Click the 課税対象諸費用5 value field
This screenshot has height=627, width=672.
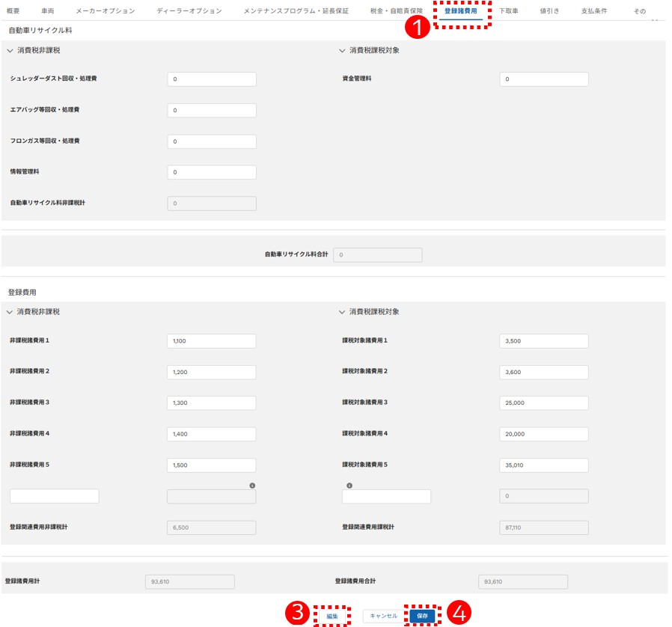click(x=544, y=465)
